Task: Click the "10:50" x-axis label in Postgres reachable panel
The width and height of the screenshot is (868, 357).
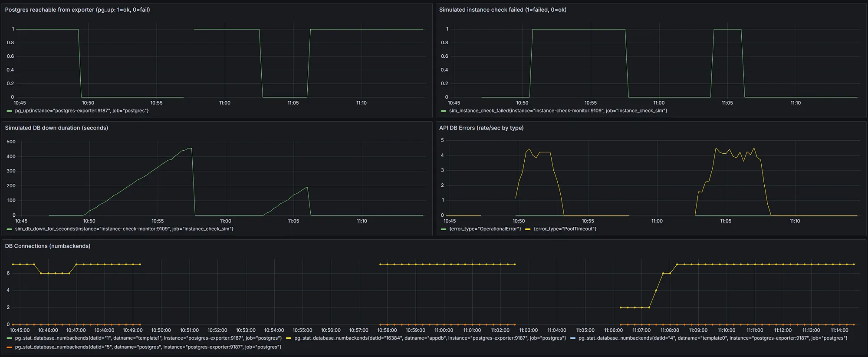Action: 88,103
